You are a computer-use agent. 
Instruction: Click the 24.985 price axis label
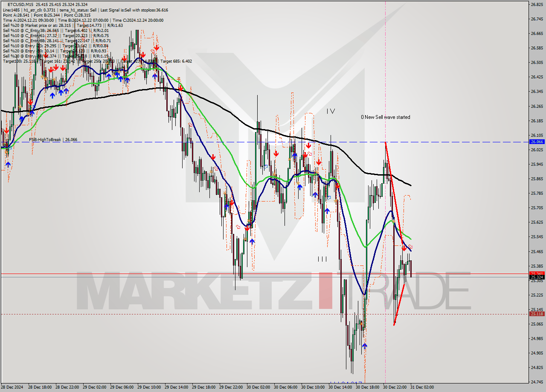click(536, 339)
